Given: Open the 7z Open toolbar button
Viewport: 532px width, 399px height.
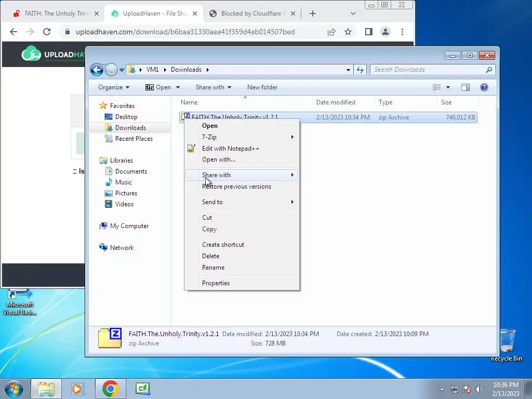Looking at the screenshot, I should (x=158, y=87).
